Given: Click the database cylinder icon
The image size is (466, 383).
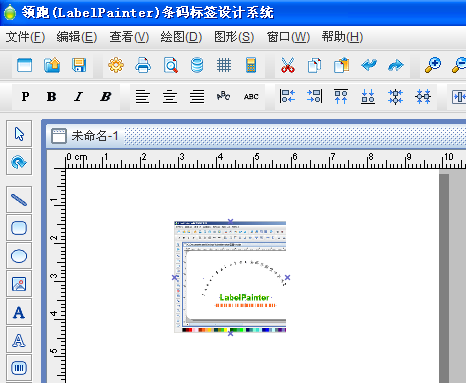Looking at the screenshot, I should [197, 65].
